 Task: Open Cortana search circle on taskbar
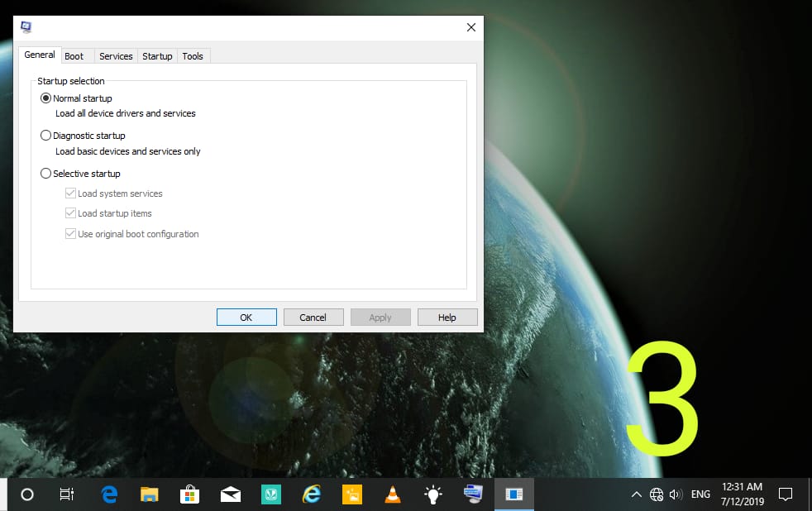click(27, 494)
